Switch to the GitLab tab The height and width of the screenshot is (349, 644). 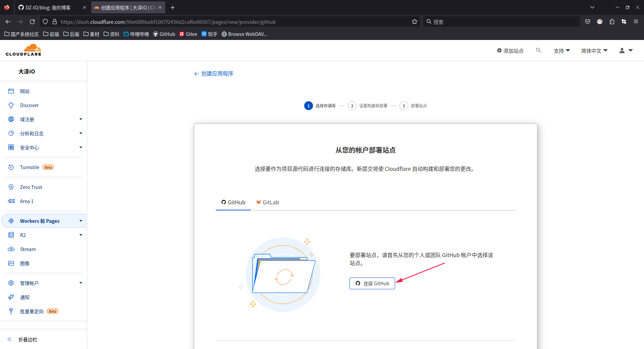[267, 202]
